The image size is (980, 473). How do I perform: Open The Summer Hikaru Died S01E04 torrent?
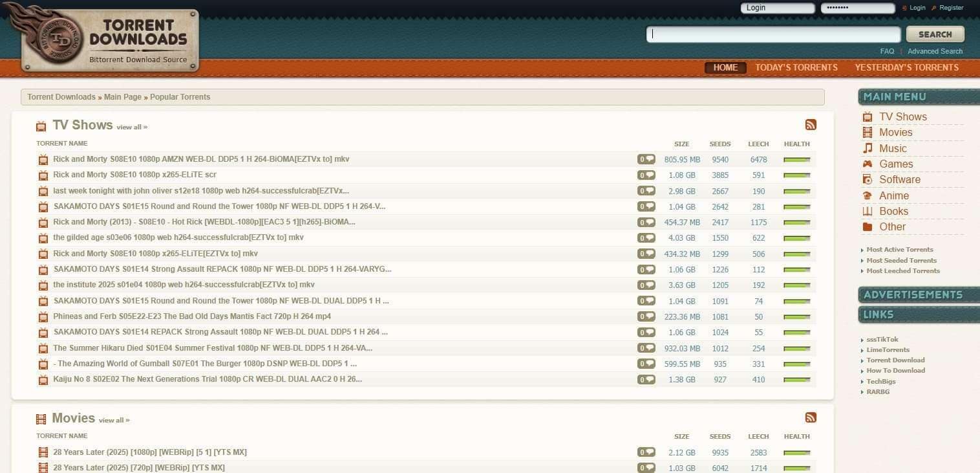pos(213,348)
